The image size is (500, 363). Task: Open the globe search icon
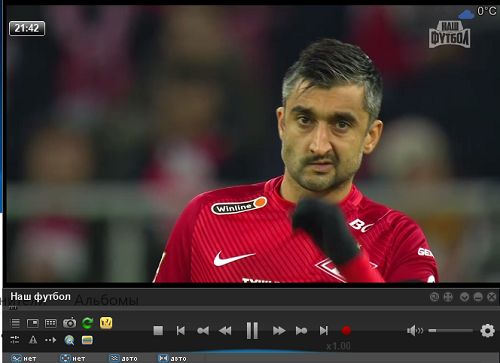pos(69,340)
